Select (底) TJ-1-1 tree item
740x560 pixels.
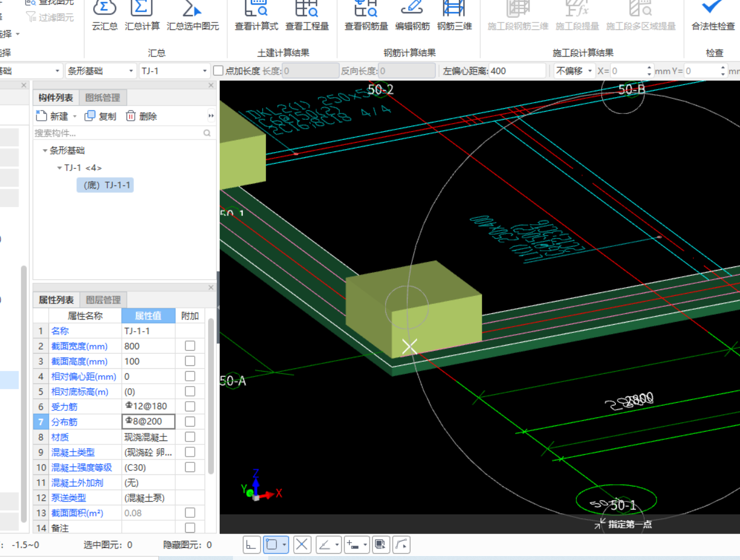(105, 185)
